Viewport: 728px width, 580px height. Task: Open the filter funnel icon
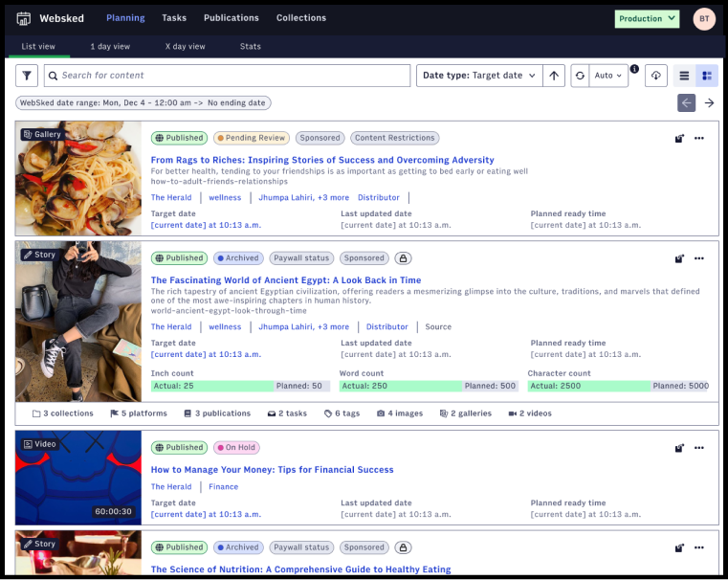(x=27, y=76)
